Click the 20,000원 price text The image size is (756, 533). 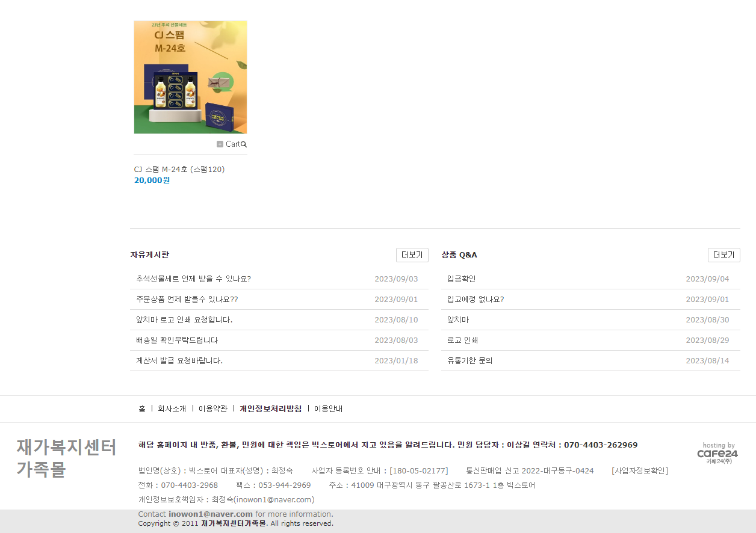(152, 180)
